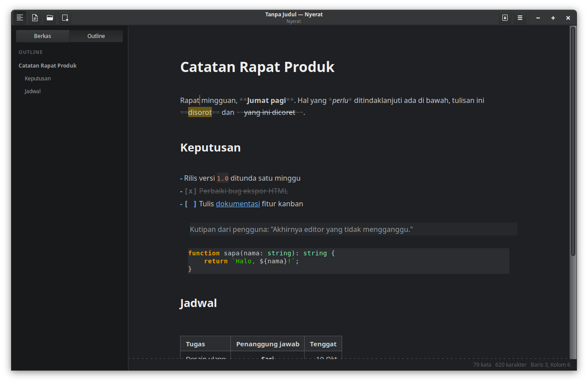Screen dimensions: 588x383
Task: Minimize the Nyerat window
Action: point(538,18)
